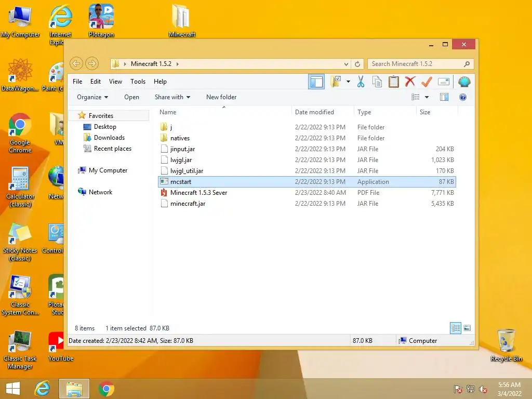The width and height of the screenshot is (532, 399).
Task: Switch to large icons view in status bar
Action: pyautogui.click(x=467, y=328)
